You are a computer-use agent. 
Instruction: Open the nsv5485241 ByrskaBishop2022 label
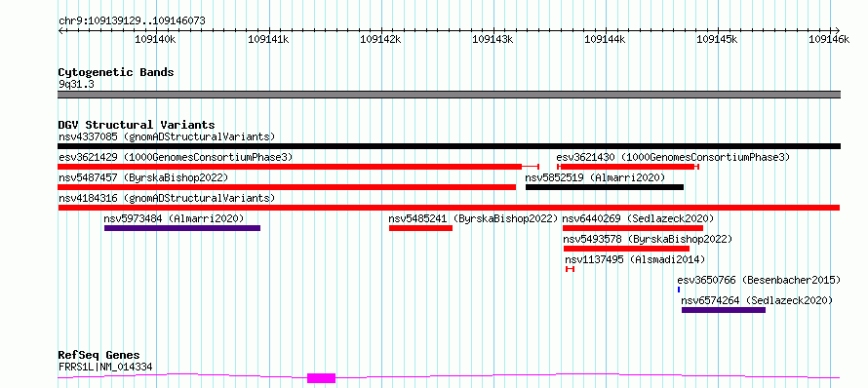(x=473, y=218)
